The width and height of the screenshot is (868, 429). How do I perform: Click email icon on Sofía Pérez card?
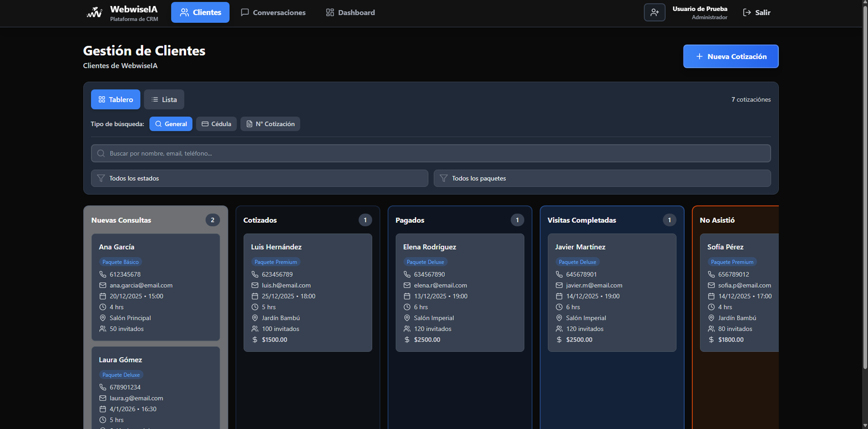click(711, 285)
